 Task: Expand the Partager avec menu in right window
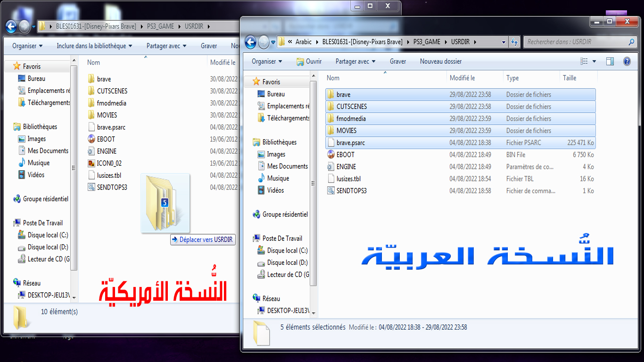(x=355, y=61)
